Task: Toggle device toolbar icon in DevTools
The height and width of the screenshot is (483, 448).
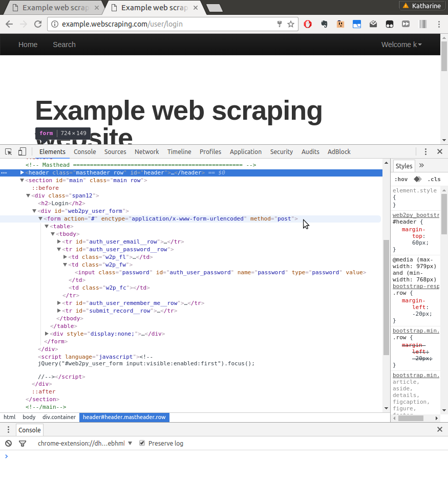Action: point(22,151)
